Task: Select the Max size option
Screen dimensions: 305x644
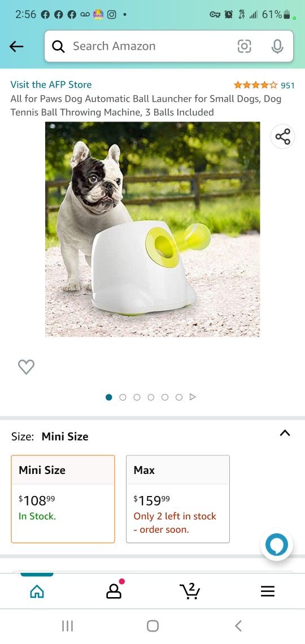Action: 178,499
